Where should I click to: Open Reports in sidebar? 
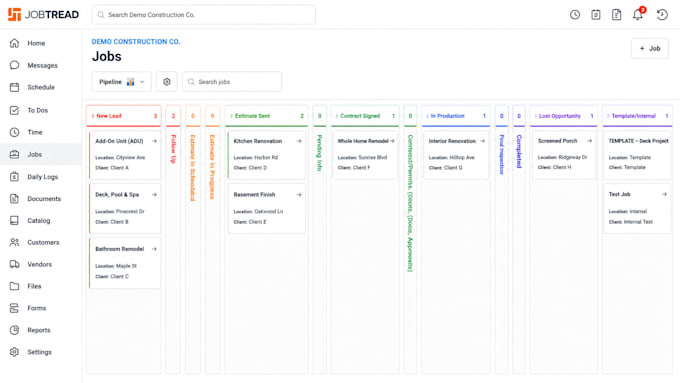point(41,330)
